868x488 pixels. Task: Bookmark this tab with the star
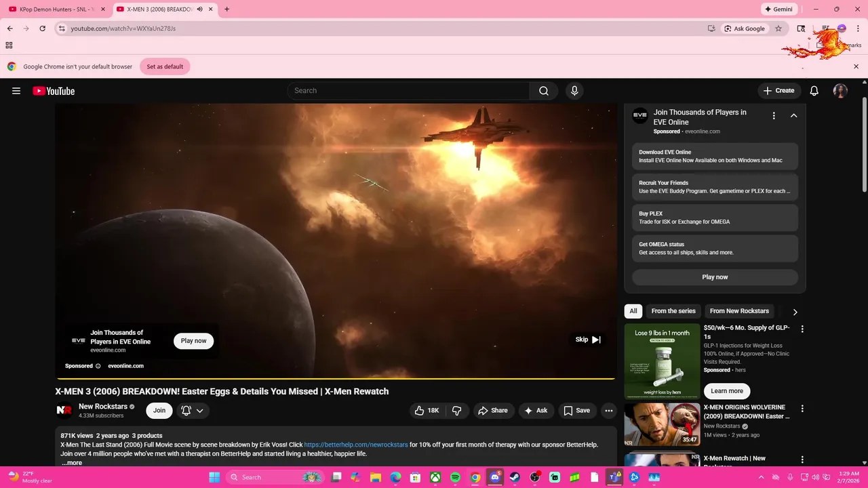pos(778,28)
